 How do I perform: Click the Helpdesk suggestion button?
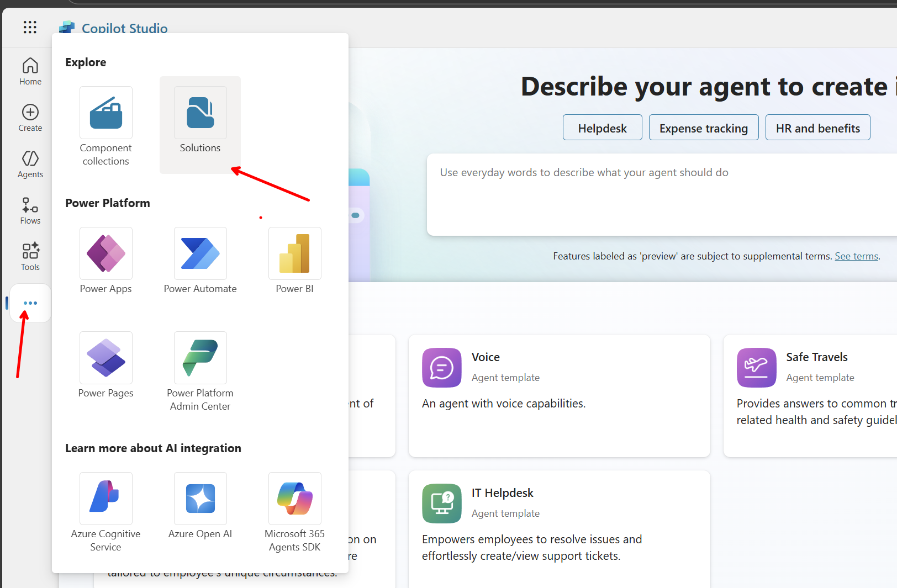602,128
